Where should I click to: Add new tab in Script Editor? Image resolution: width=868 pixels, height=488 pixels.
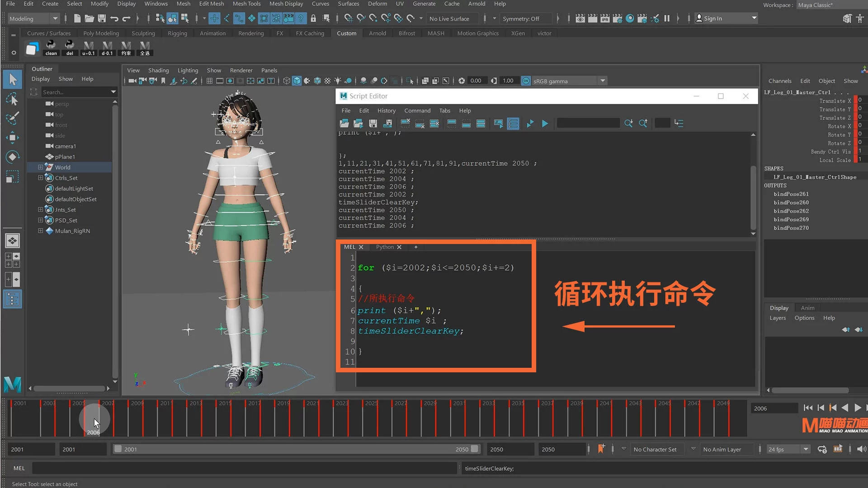416,247
